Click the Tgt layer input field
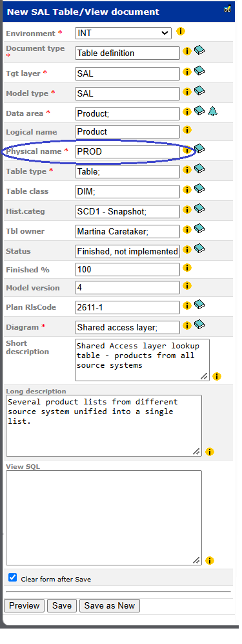Viewport: 242px width, 644px height. pyautogui.click(x=127, y=73)
